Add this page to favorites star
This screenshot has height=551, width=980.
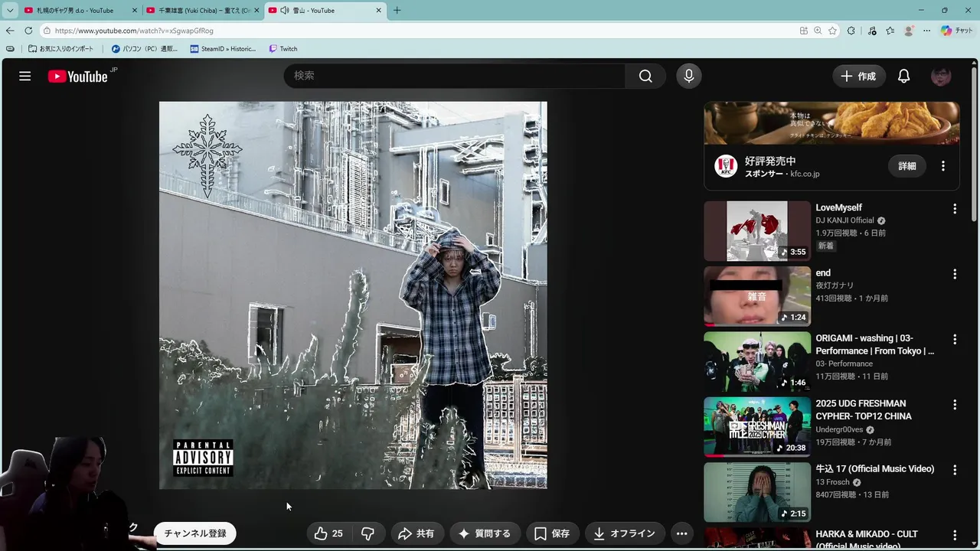click(832, 31)
